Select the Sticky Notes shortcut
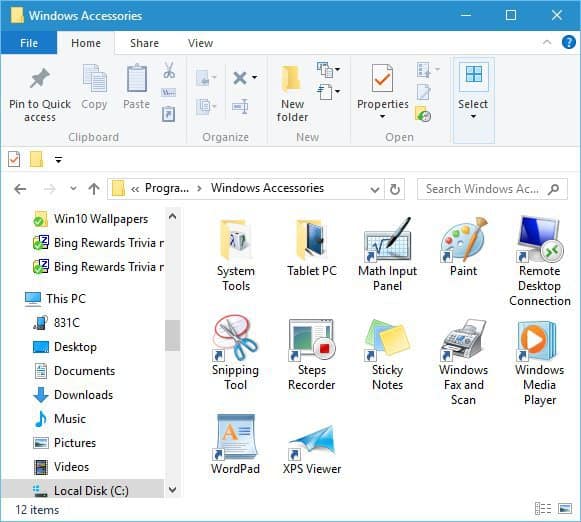 388,354
